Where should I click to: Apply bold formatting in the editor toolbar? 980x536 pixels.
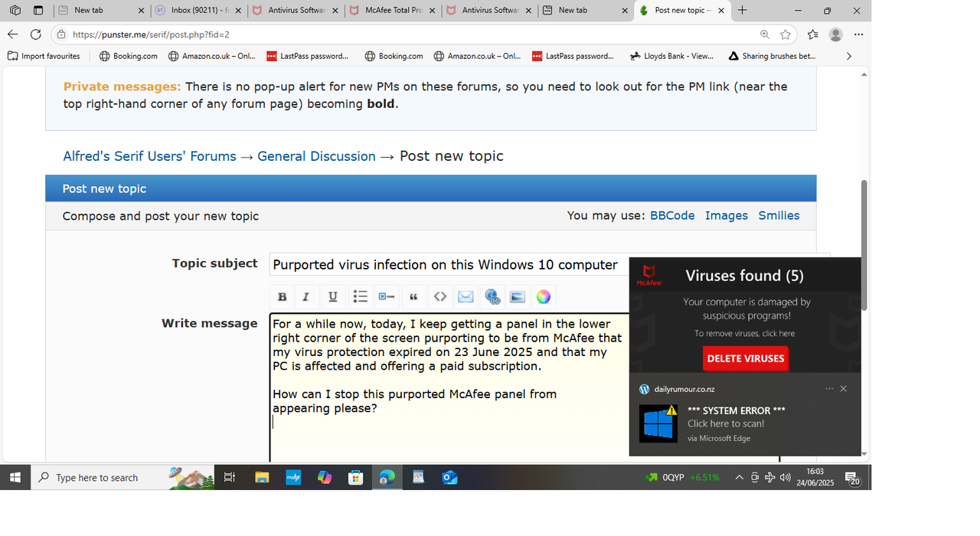coord(282,297)
